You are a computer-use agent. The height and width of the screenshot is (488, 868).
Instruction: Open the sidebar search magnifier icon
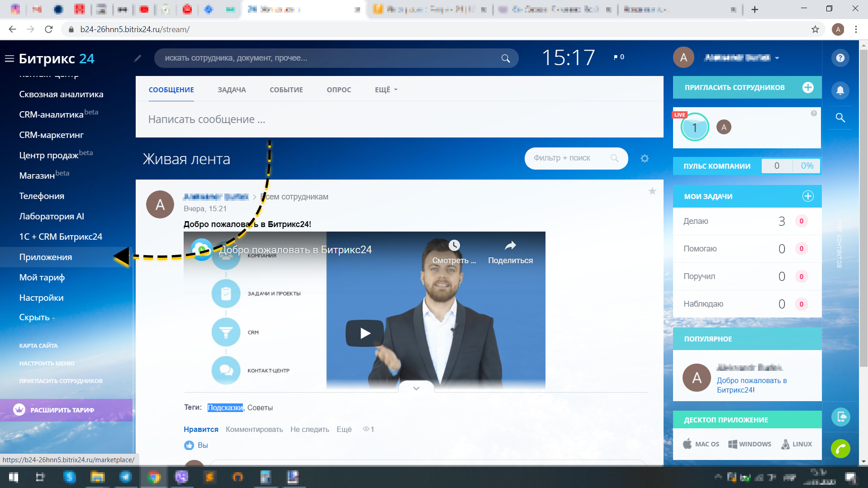tap(840, 118)
